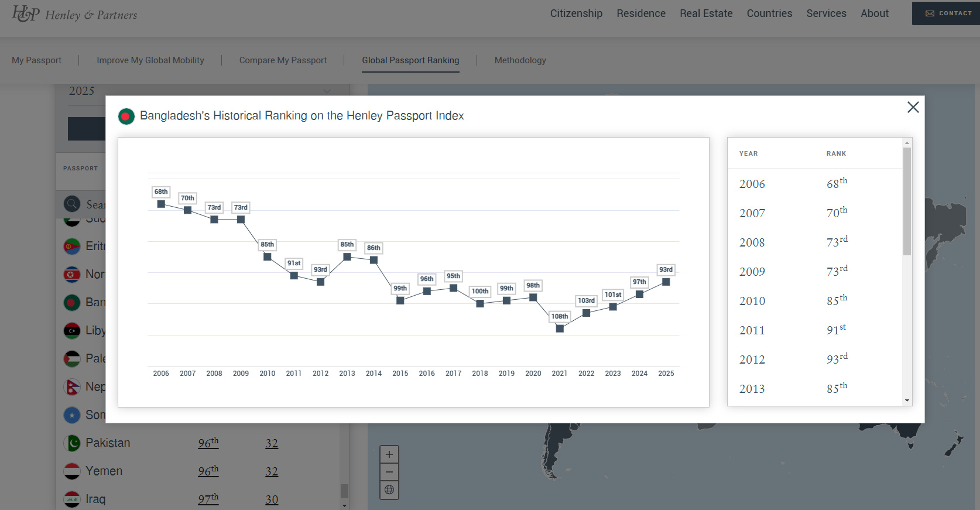980x510 pixels.
Task: Click the 2006 row in ranking table
Action: pos(815,184)
